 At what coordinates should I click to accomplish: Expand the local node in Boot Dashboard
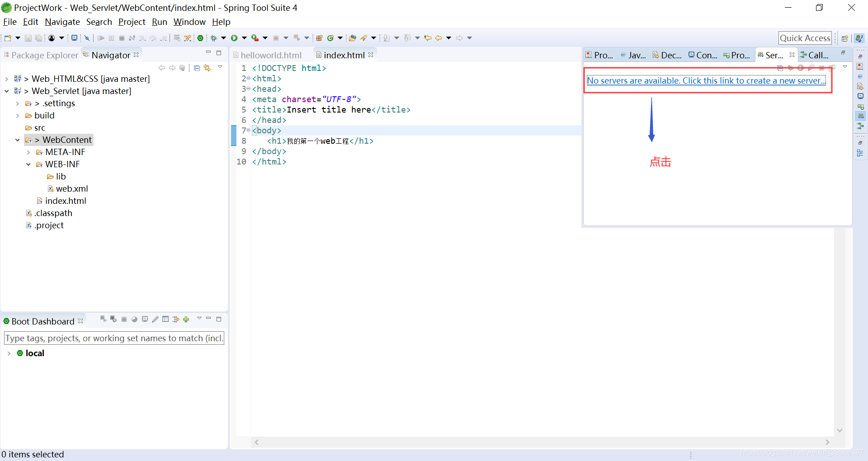tap(9, 353)
